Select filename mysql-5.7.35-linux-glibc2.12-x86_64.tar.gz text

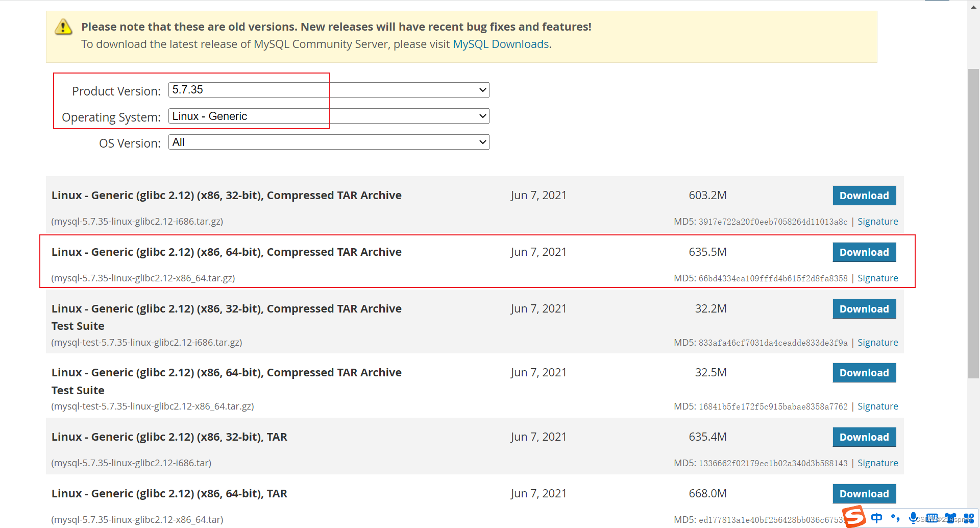tap(143, 278)
